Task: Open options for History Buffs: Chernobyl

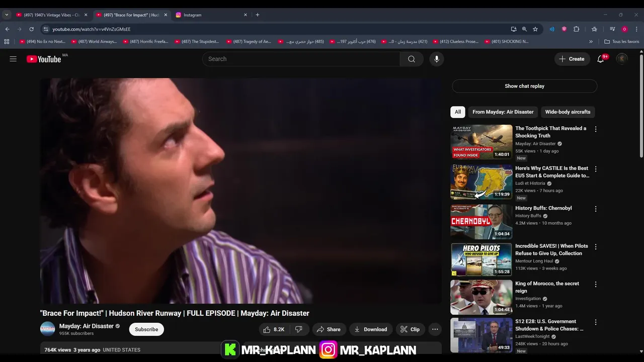Action: click(596, 209)
